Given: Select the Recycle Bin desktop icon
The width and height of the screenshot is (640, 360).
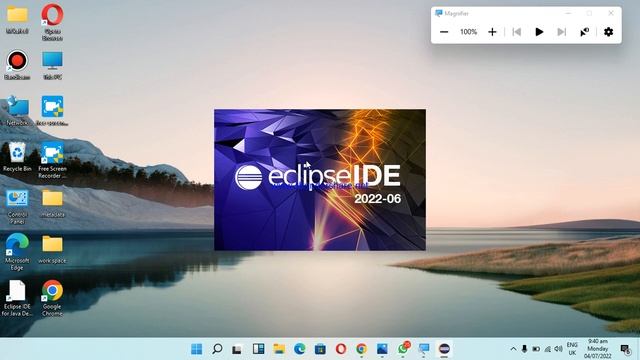Looking at the screenshot, I should coord(17,157).
